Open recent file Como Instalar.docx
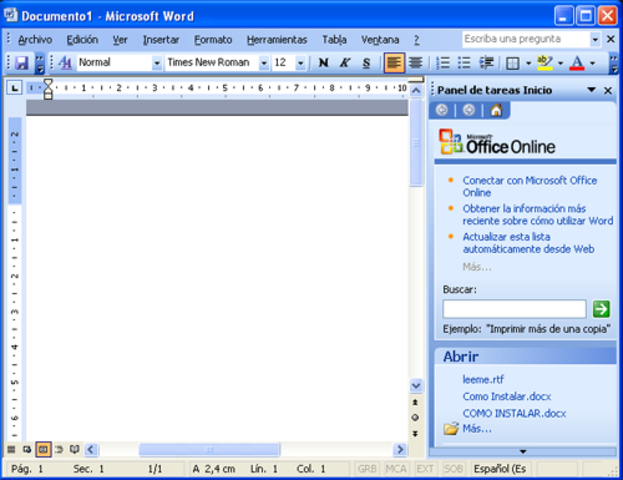 [507, 397]
